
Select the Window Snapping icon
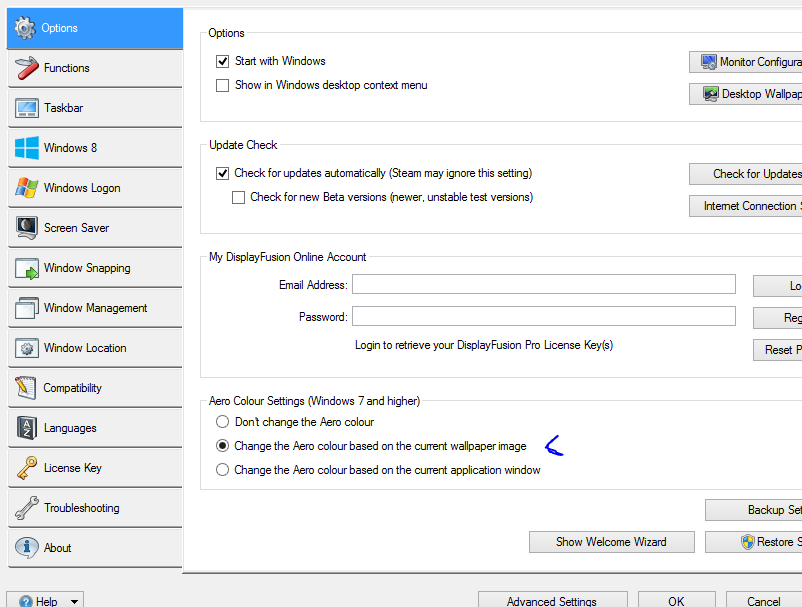pos(26,268)
